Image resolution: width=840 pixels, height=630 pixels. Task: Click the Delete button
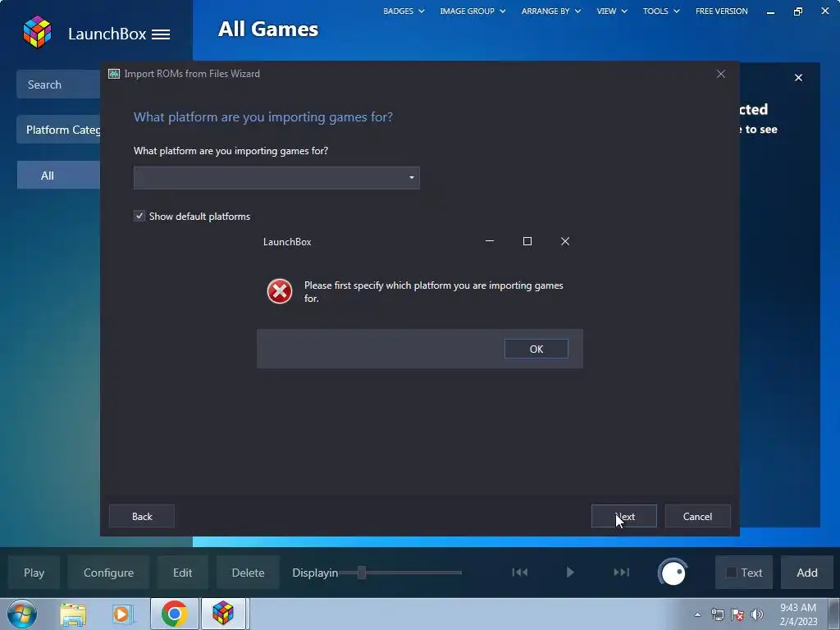click(248, 573)
